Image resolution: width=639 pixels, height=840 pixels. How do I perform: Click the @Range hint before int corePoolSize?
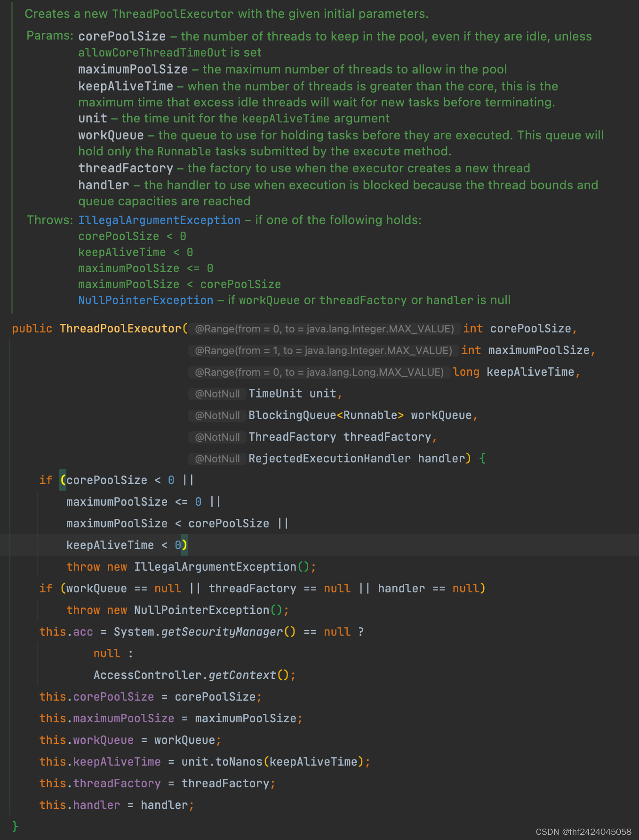pyautogui.click(x=324, y=329)
